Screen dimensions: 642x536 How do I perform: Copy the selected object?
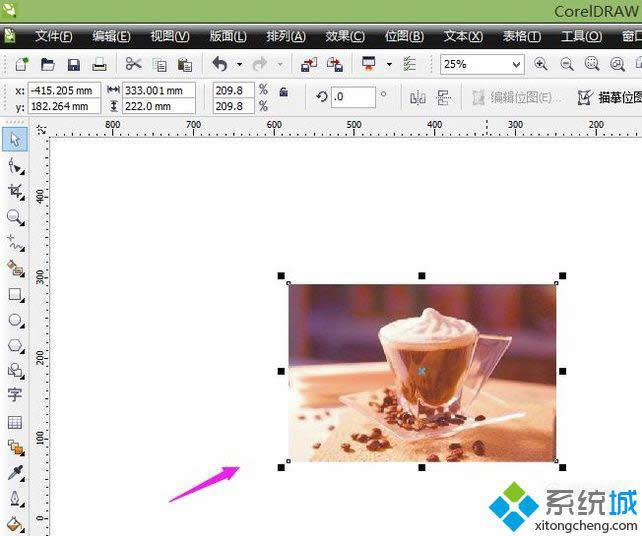(159, 65)
